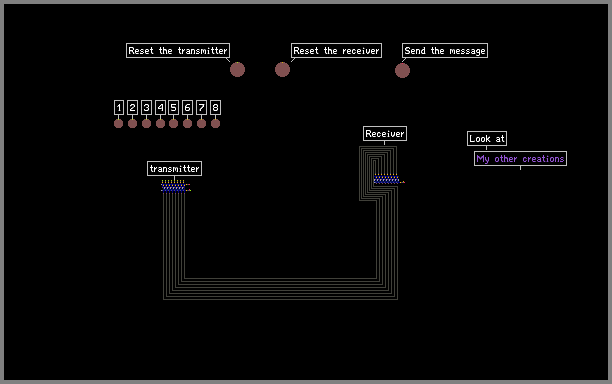
Task: Click the Reset the transmitter sign
Action: [178, 50]
